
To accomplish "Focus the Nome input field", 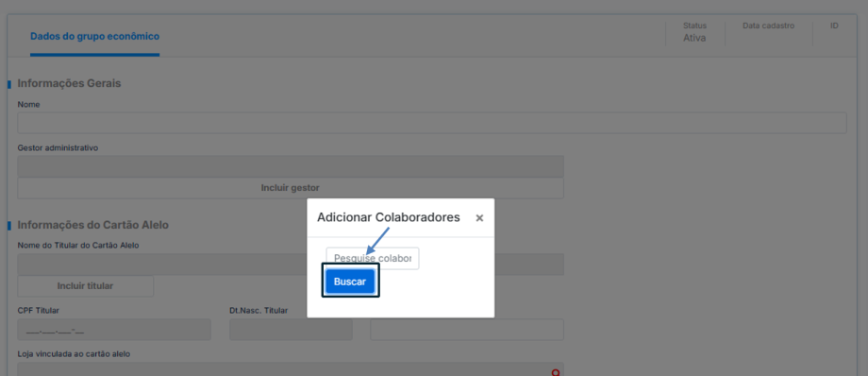I will click(432, 123).
